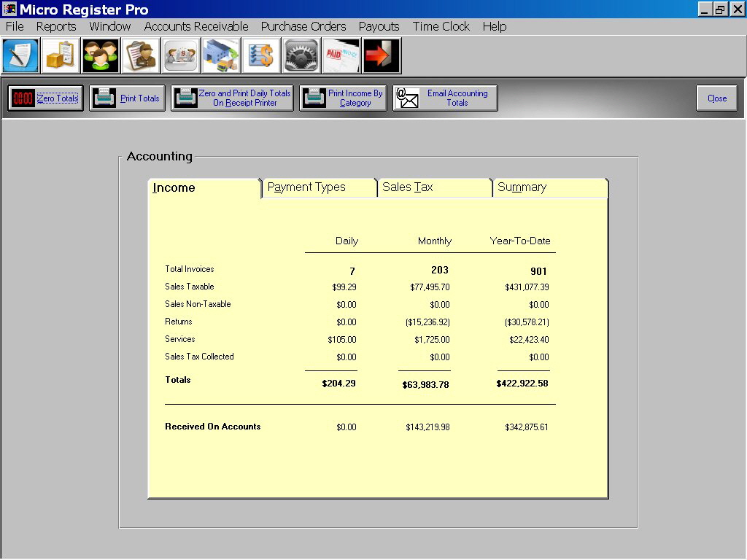The image size is (747, 560).
Task: Open the File menu
Action: (15, 27)
